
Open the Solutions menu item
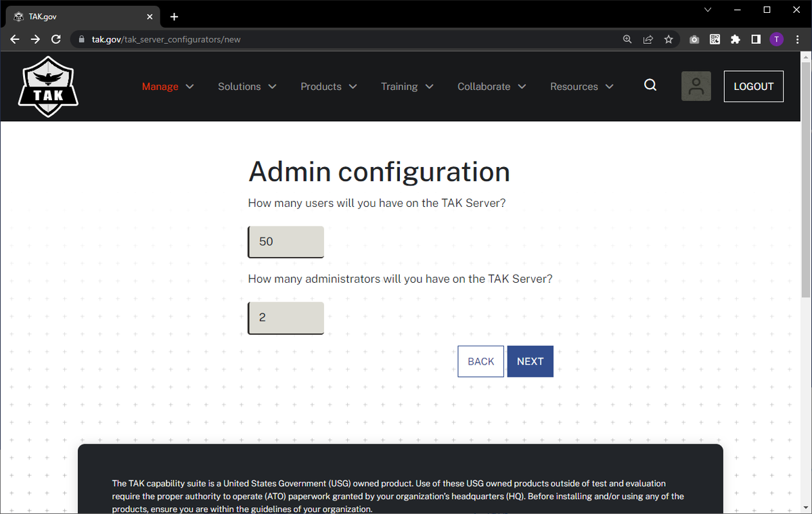pos(240,87)
